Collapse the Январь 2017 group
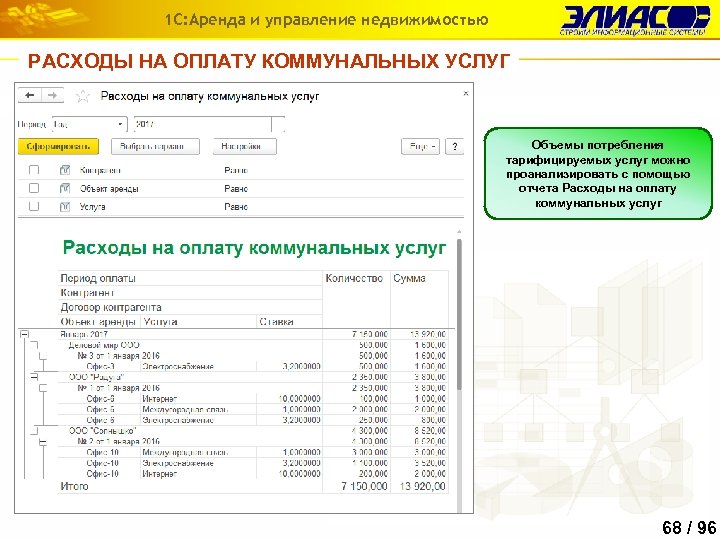The width and height of the screenshot is (720, 540). [x=24, y=334]
